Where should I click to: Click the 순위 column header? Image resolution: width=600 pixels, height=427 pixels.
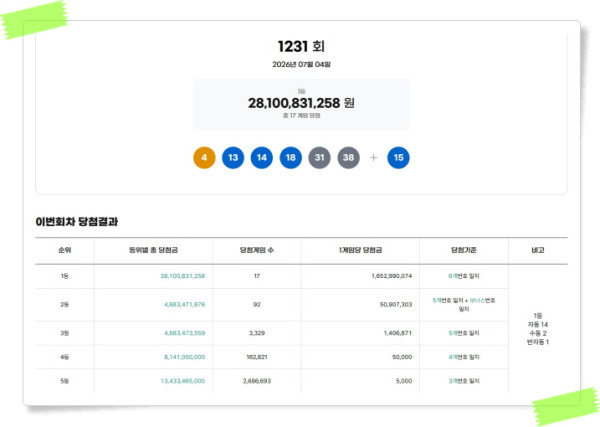point(65,250)
